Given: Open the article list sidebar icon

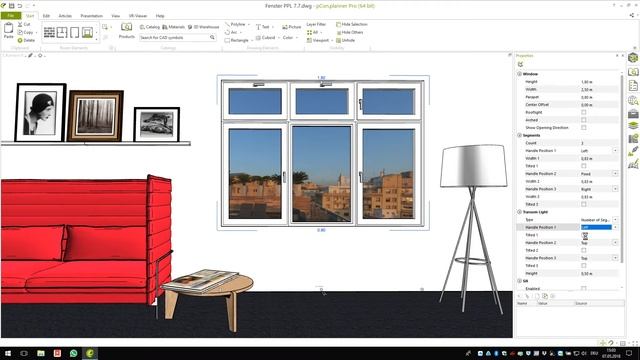Looking at the screenshot, I should coord(633,86).
